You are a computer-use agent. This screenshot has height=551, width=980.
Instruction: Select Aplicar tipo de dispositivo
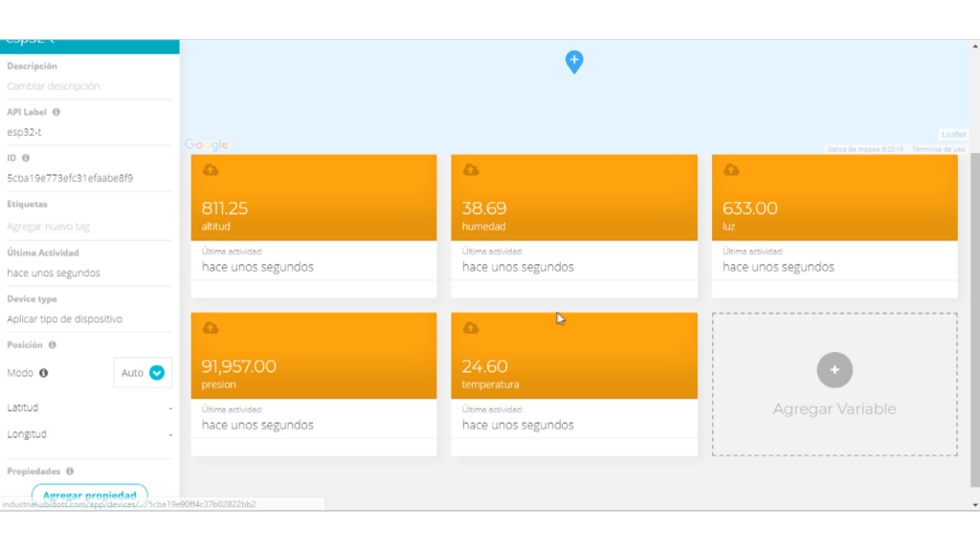click(64, 319)
